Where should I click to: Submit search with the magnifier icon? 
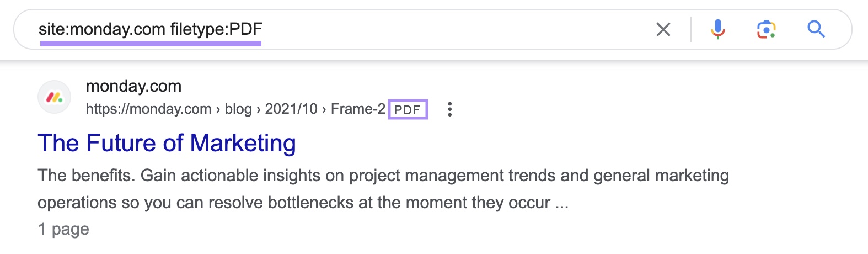[816, 29]
